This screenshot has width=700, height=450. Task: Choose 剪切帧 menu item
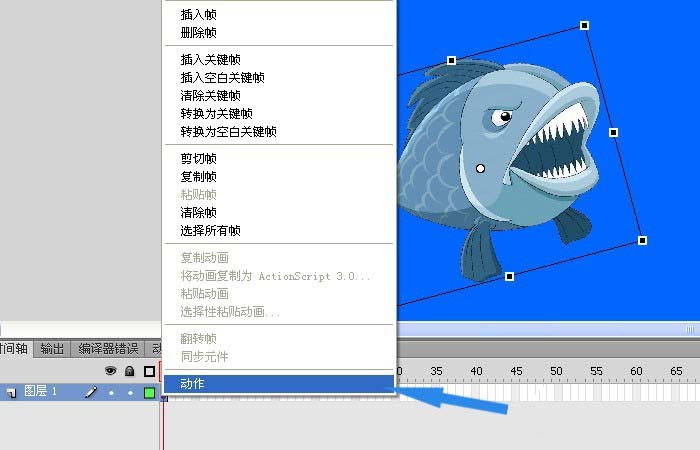pyautogui.click(x=279, y=158)
